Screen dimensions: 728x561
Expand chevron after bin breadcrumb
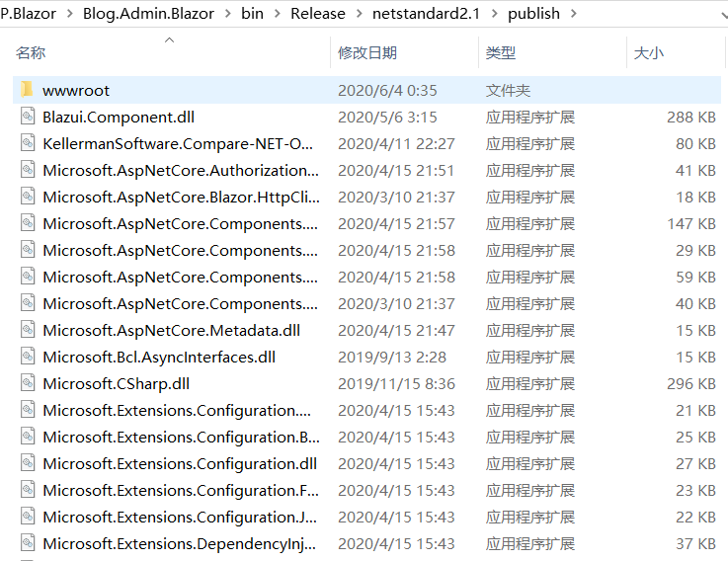click(x=278, y=14)
